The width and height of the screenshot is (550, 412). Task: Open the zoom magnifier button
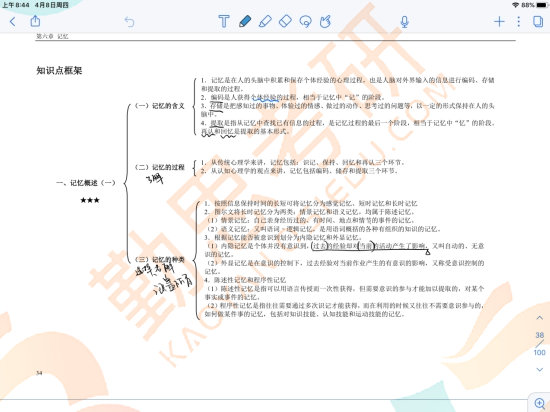(539, 403)
